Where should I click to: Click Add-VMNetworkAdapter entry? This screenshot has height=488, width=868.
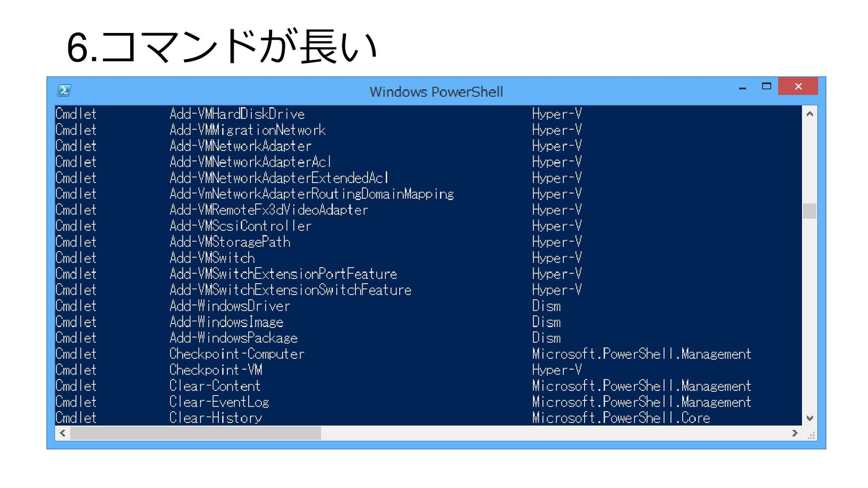pos(241,146)
